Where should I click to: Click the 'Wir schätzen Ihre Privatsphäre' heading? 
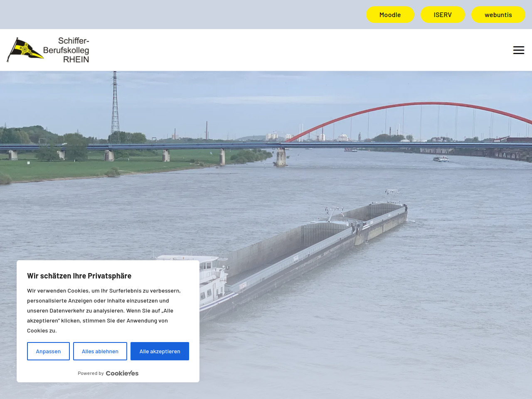[x=79, y=276]
